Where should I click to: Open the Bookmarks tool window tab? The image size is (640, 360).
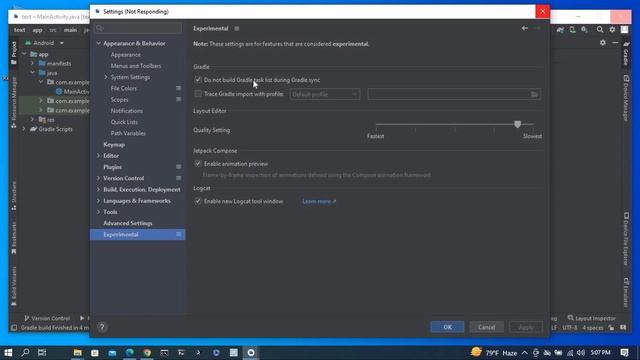coord(14,238)
